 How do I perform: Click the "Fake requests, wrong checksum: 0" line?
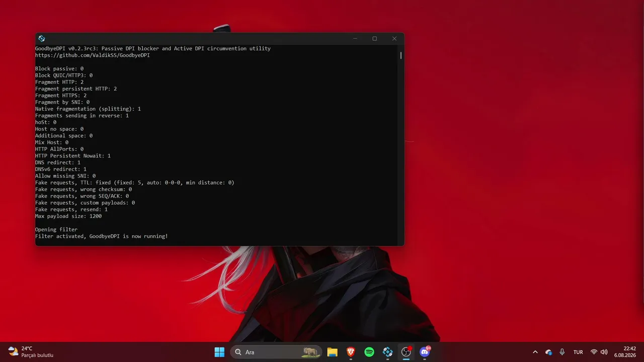(84, 190)
